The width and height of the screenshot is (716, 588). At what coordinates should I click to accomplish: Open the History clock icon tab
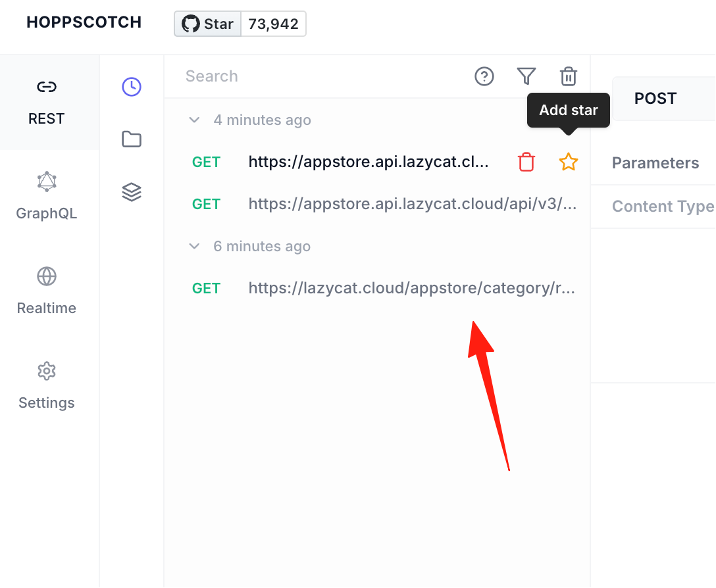(x=132, y=87)
